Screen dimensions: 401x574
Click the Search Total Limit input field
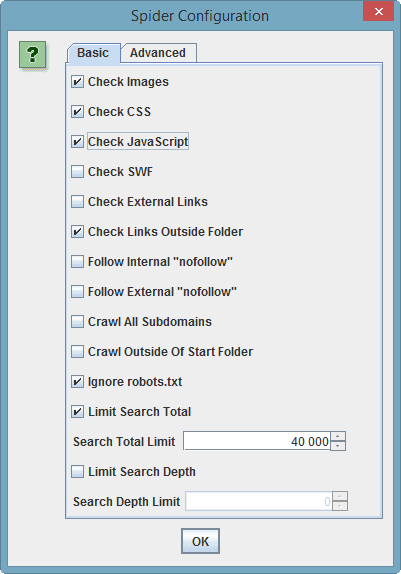point(257,441)
